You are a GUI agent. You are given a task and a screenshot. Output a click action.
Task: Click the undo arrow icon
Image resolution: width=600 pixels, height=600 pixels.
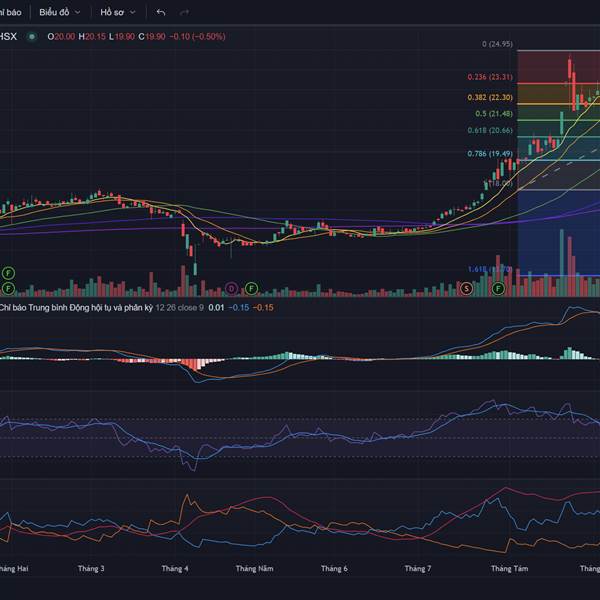[161, 12]
